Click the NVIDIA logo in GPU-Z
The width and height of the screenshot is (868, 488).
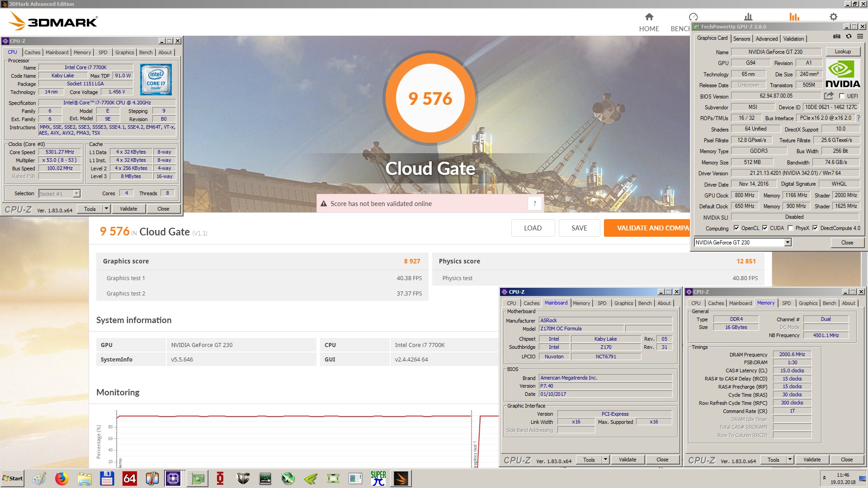coord(843,74)
